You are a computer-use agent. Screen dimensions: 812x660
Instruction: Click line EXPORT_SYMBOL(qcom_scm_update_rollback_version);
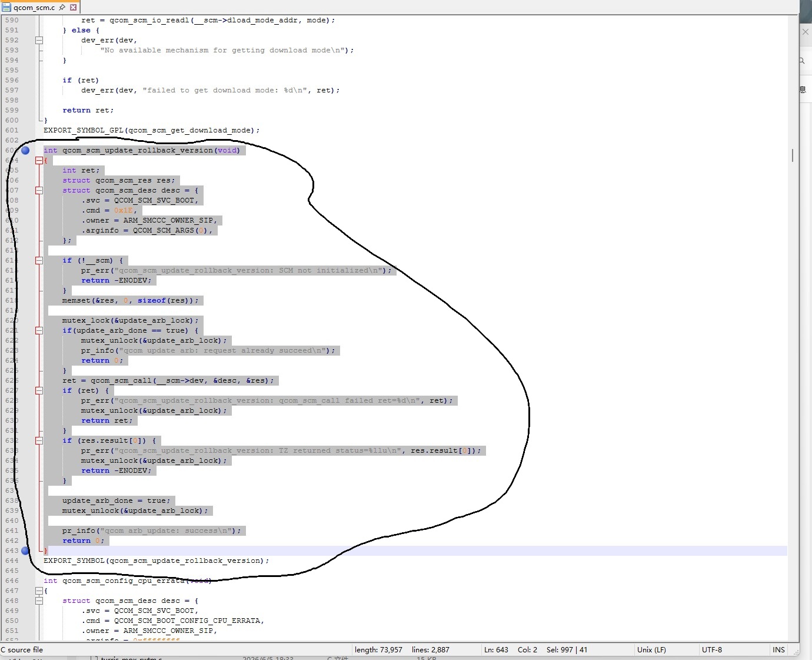pos(156,560)
